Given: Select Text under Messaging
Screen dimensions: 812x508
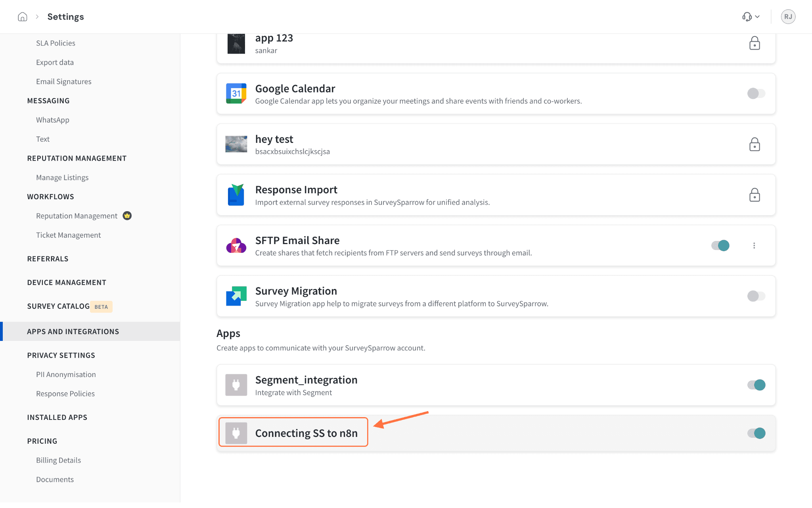Looking at the screenshot, I should pos(43,139).
